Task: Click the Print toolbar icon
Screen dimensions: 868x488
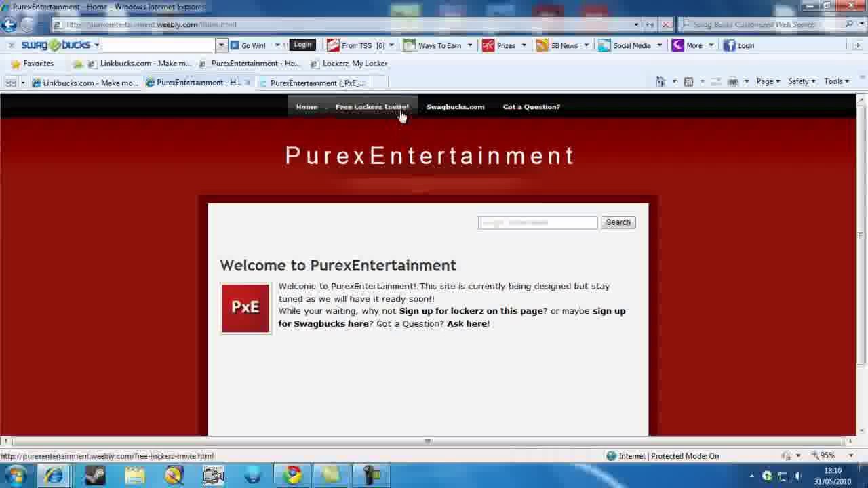Action: pyautogui.click(x=733, y=81)
